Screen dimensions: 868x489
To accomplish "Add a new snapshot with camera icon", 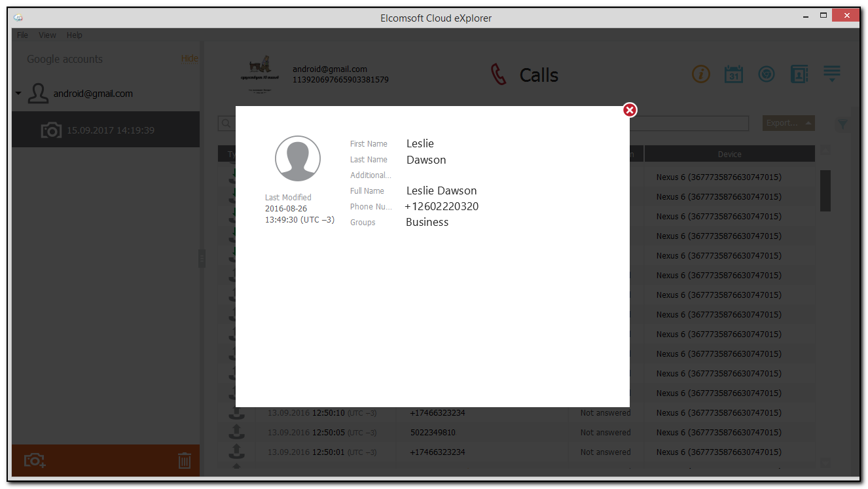I will [34, 460].
